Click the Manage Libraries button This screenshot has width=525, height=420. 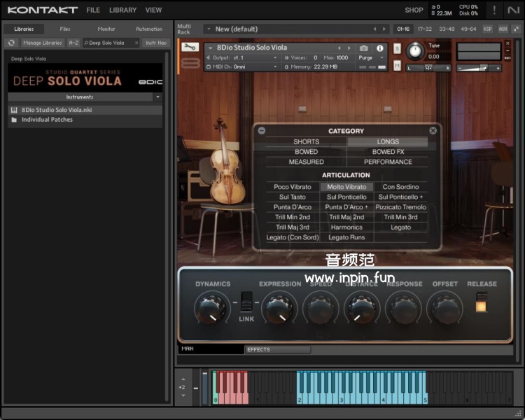click(43, 43)
